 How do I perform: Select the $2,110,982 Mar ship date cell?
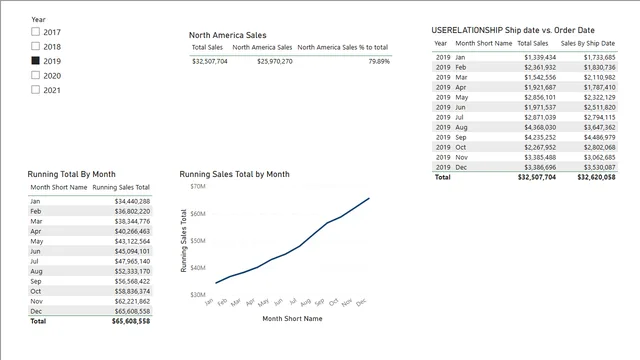(599, 77)
